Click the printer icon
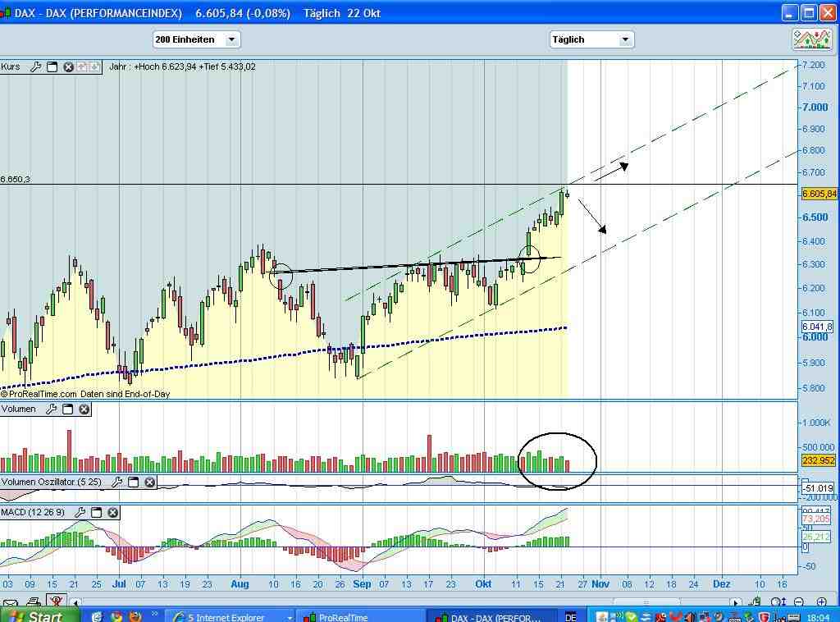This screenshot has height=622, width=840. pyautogui.click(x=33, y=602)
